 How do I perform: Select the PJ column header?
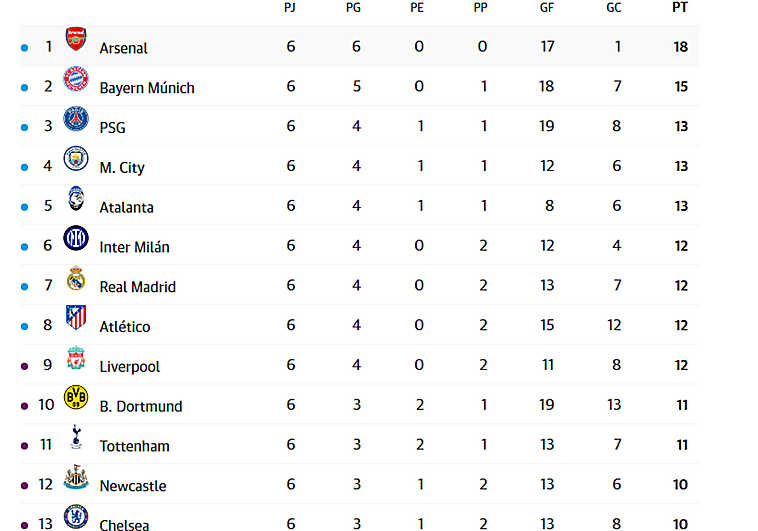pos(290,7)
